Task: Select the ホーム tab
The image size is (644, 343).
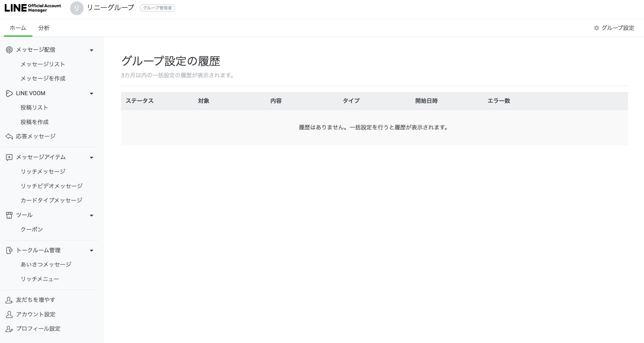Action: click(18, 28)
